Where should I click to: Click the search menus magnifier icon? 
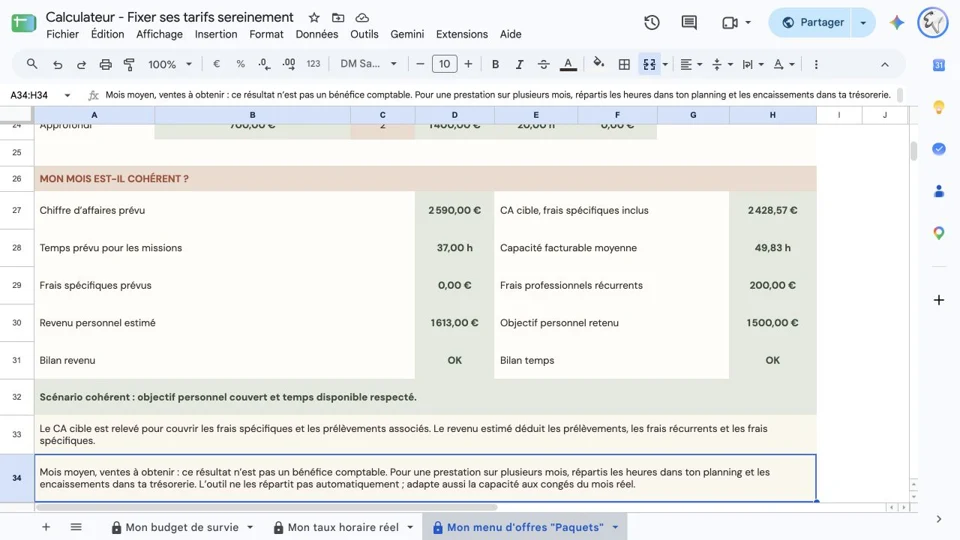click(32, 64)
